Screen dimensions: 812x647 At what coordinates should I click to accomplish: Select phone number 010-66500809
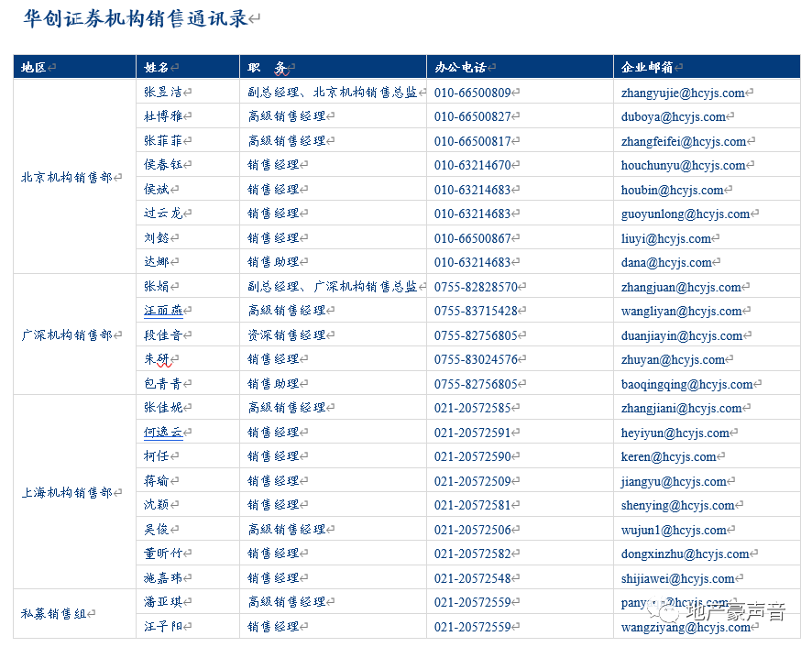473,93
